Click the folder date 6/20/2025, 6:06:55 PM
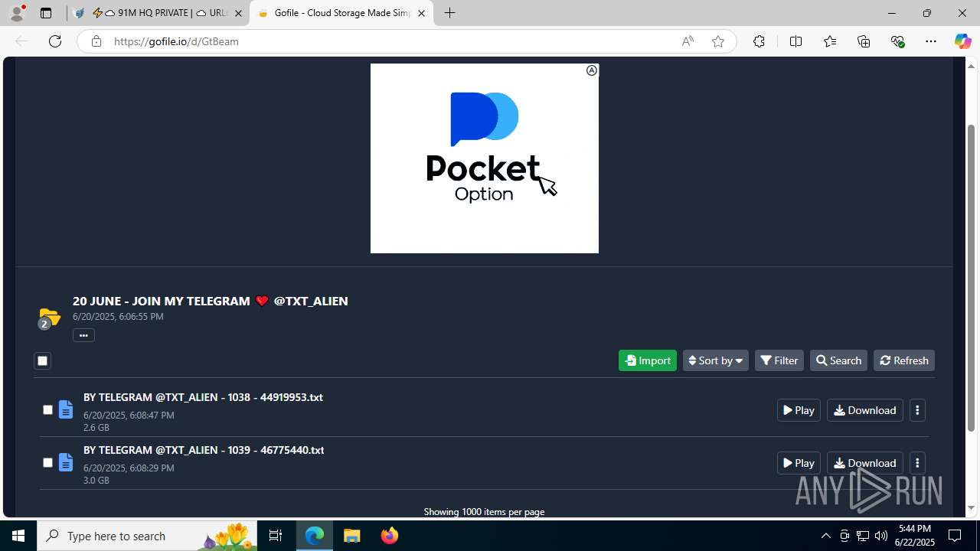Viewport: 980px width, 551px height. pyautogui.click(x=118, y=316)
